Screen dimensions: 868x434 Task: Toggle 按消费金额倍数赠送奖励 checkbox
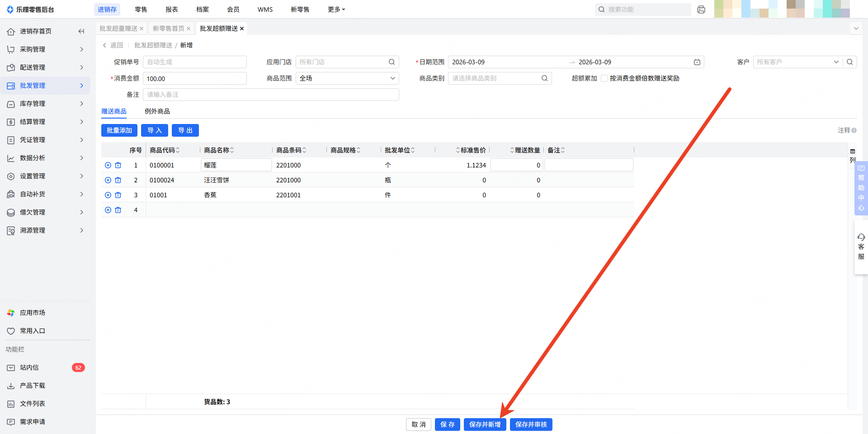(604, 78)
